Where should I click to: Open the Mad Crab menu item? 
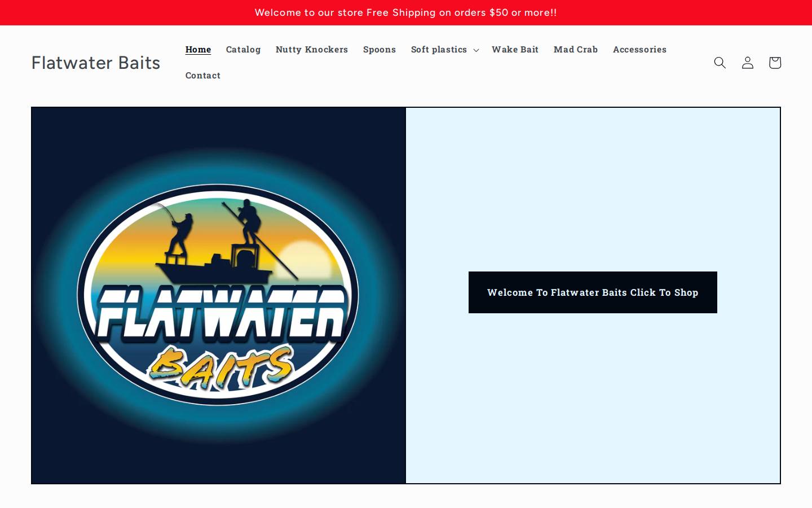coord(576,50)
